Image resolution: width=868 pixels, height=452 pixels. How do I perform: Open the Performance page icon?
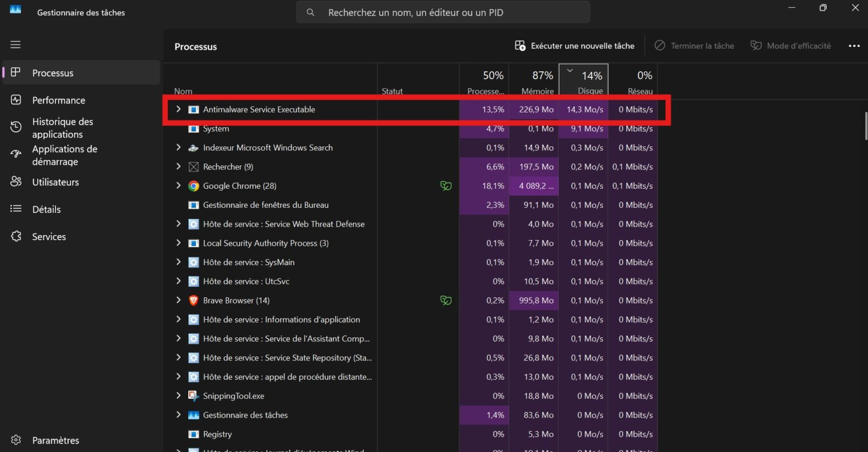pos(16,100)
